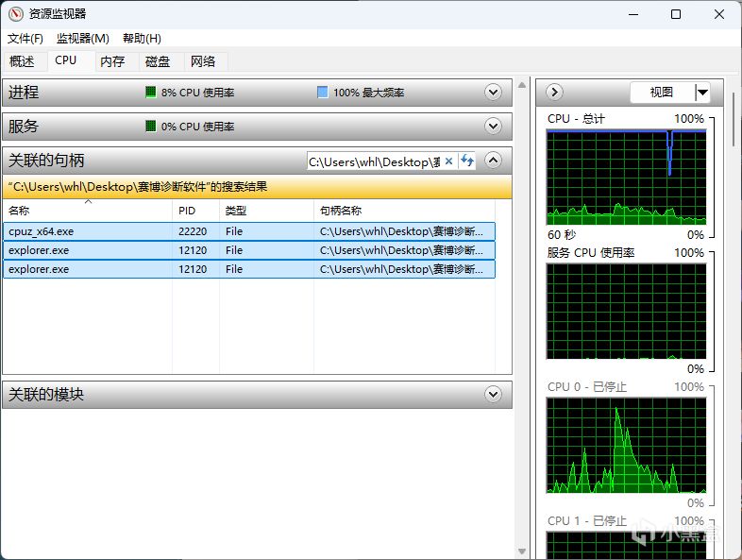This screenshot has height=560, width=742.
Task: Click the Resource Monitor title bar icon
Action: [16, 14]
